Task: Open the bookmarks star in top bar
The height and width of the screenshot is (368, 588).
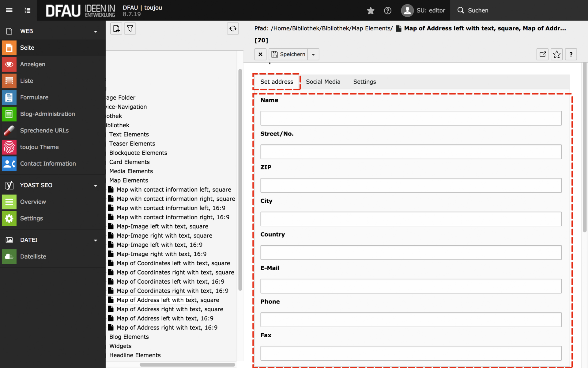Action: (371, 10)
